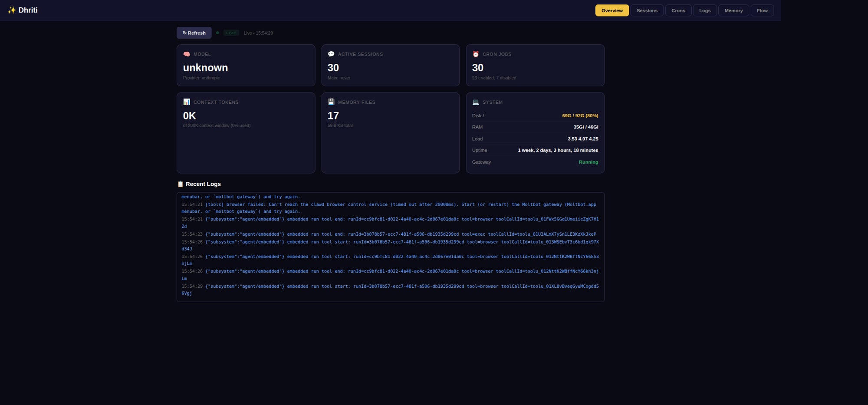The height and width of the screenshot is (405, 868).
Task: Click the green live status dot
Action: click(217, 33)
